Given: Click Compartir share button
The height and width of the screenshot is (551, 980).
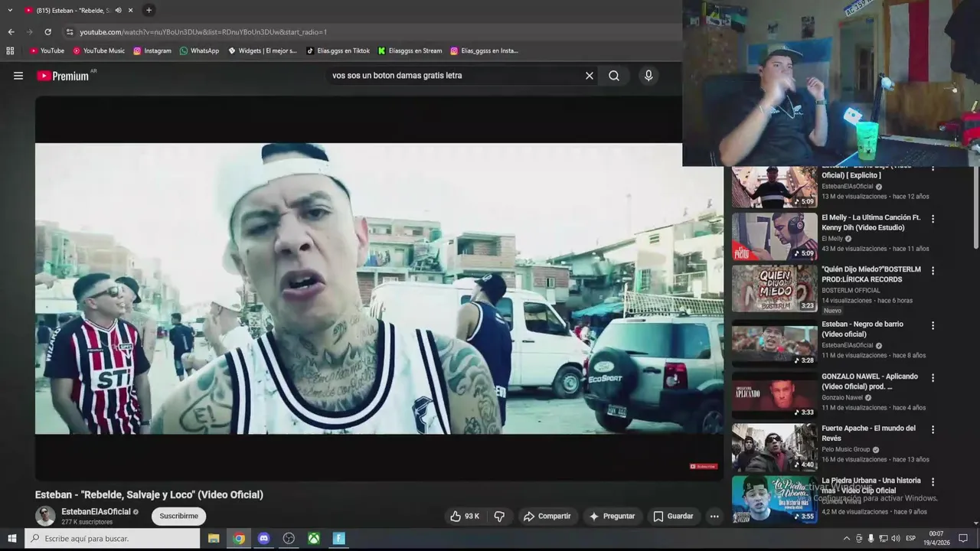Looking at the screenshot, I should click(x=547, y=516).
